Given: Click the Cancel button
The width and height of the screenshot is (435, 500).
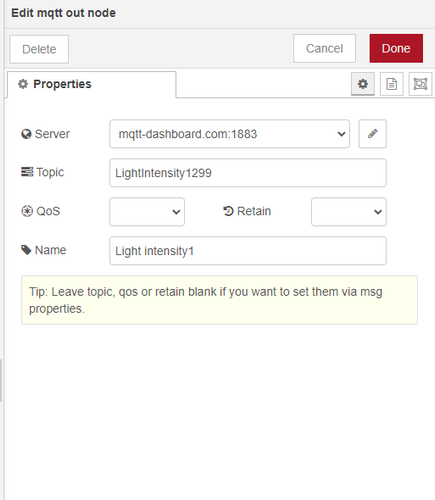Looking at the screenshot, I should click(x=324, y=48).
